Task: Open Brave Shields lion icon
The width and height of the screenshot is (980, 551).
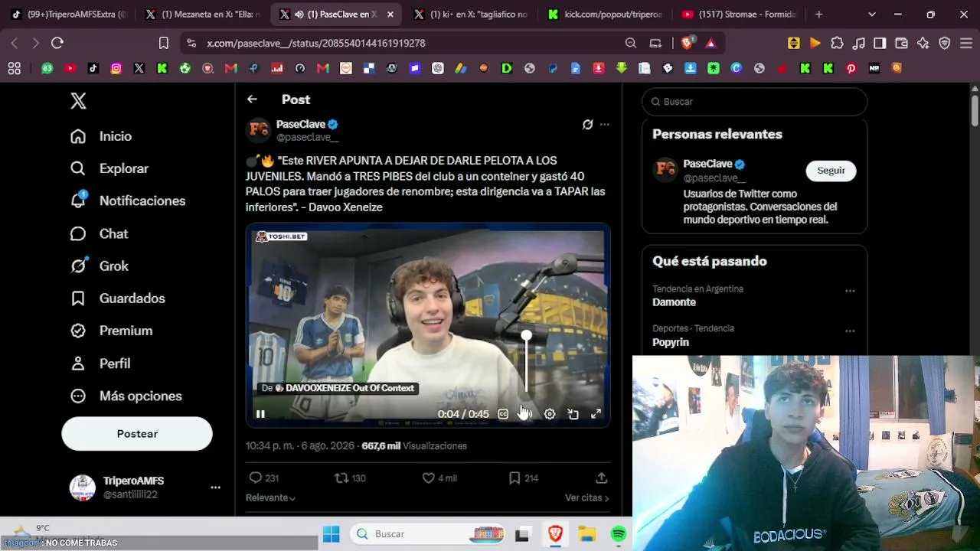Action: click(687, 44)
